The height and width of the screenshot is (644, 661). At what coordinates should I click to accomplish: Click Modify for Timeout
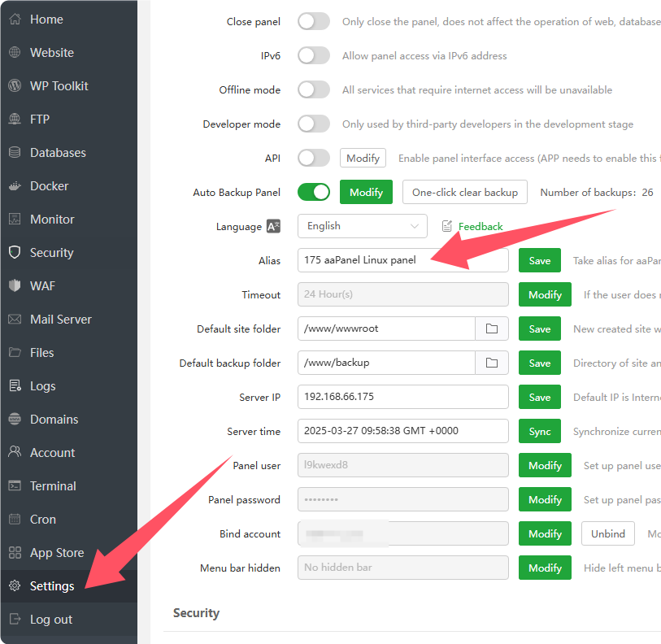(x=545, y=295)
